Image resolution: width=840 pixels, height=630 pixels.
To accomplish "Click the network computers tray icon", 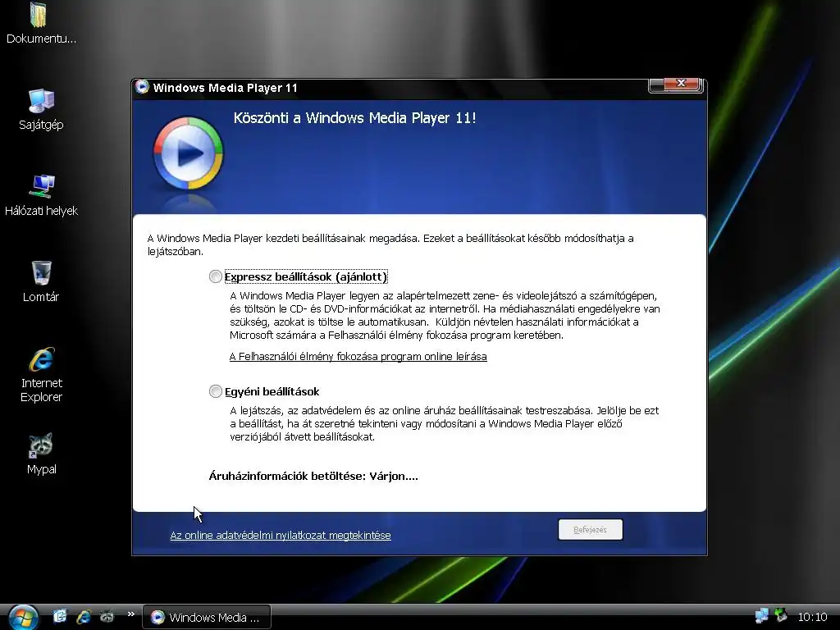I will pos(761,616).
